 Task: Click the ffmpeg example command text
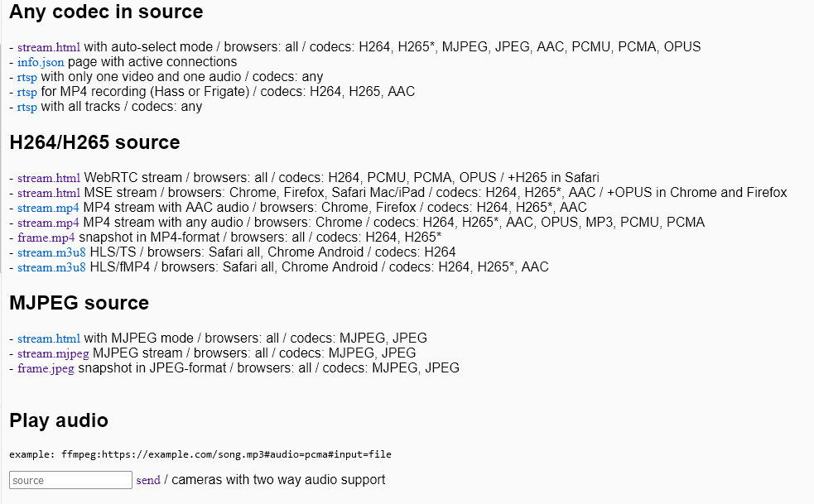tap(199, 454)
